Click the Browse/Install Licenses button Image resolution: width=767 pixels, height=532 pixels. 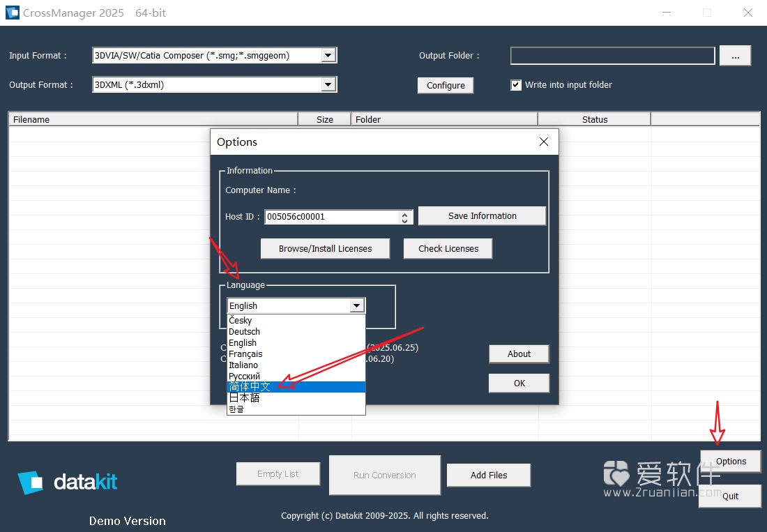coord(325,248)
